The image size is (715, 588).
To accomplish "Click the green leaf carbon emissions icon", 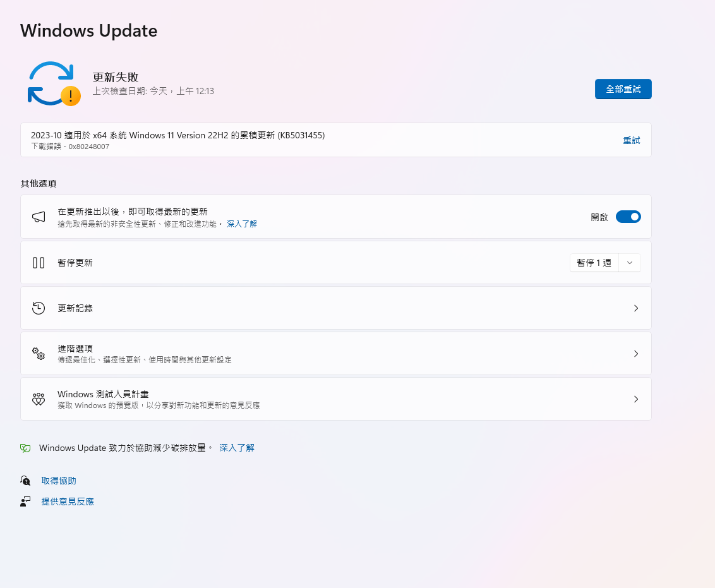I will click(25, 448).
